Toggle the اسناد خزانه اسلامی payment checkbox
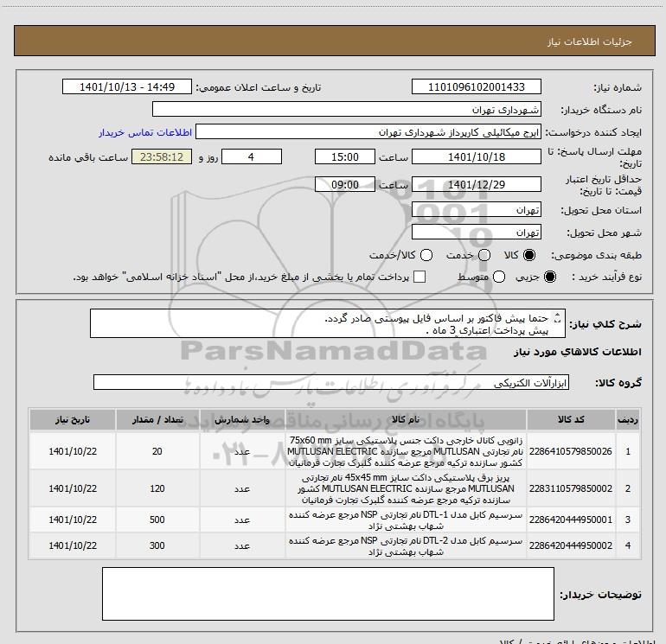Image resolution: width=666 pixels, height=644 pixels. point(419,277)
